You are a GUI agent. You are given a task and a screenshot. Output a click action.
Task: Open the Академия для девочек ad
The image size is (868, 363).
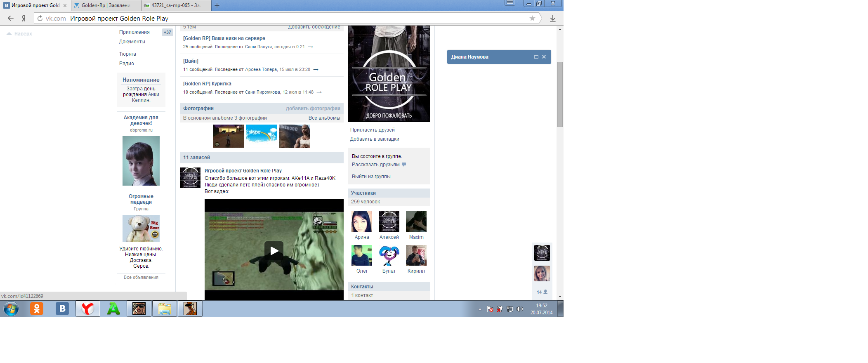[x=141, y=120]
